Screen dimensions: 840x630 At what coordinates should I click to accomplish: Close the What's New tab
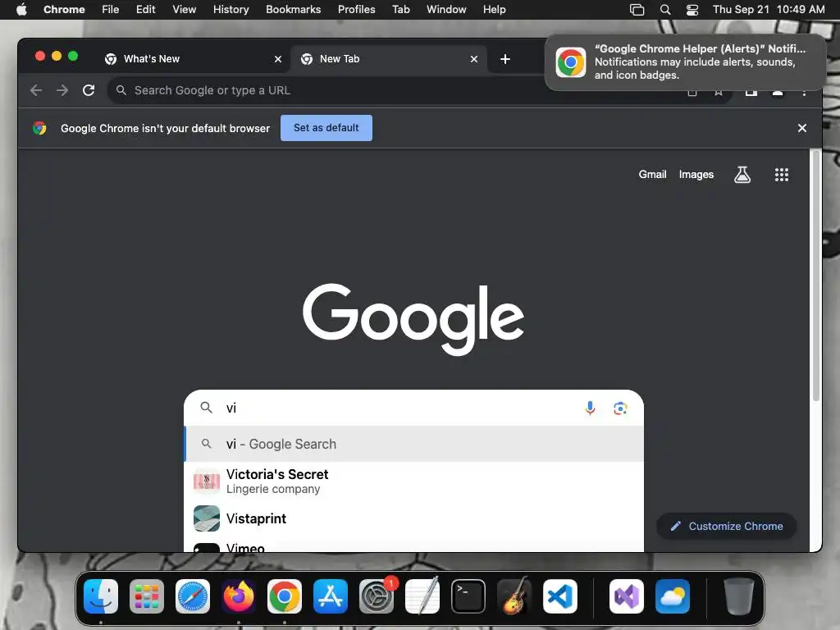click(x=278, y=59)
